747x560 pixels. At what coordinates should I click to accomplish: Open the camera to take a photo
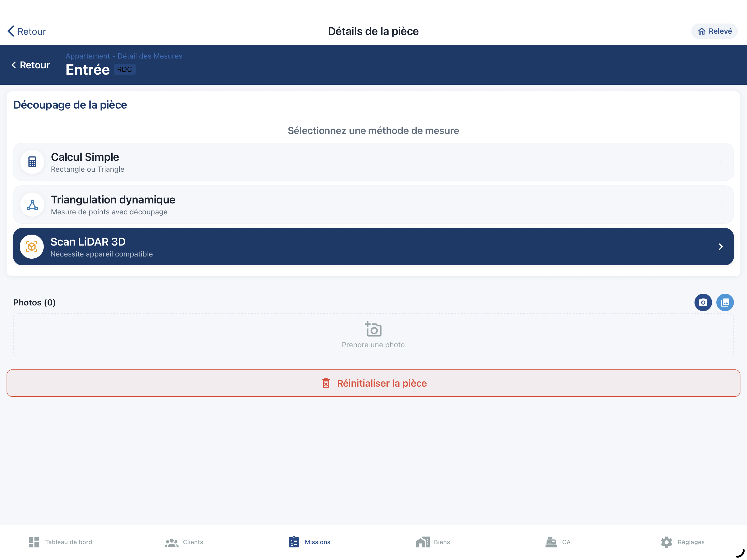pyautogui.click(x=703, y=302)
